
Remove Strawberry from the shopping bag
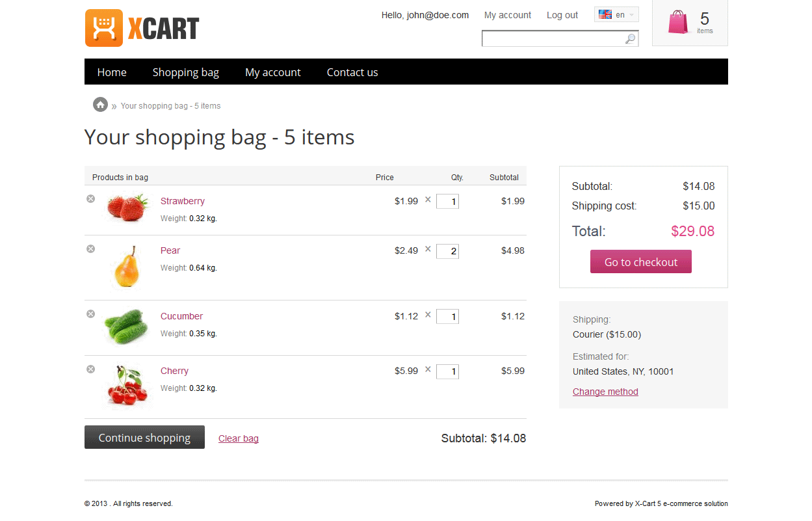(91, 199)
